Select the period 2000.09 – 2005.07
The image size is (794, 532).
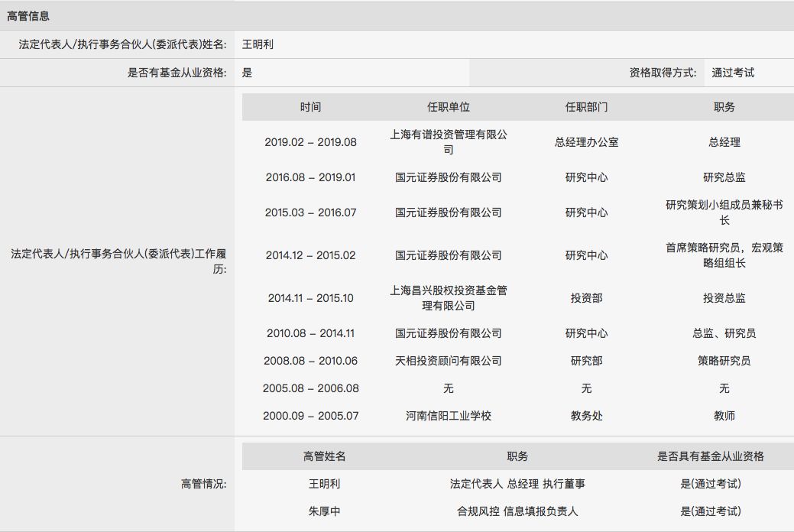(x=310, y=416)
